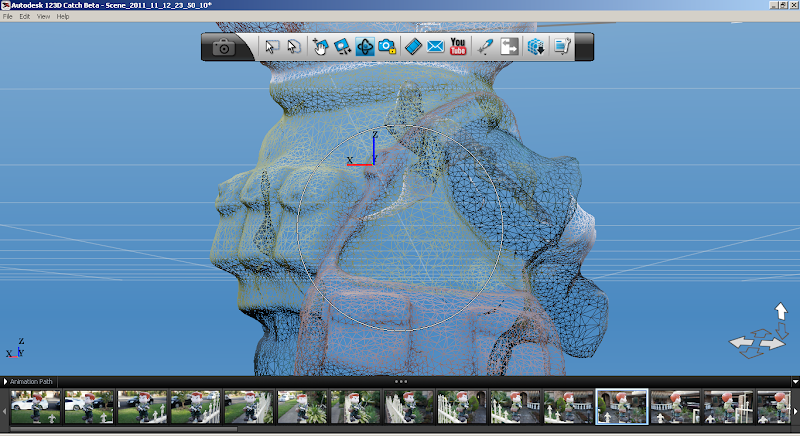
Task: Click the camera icon on the toolbar
Action: pos(225,47)
